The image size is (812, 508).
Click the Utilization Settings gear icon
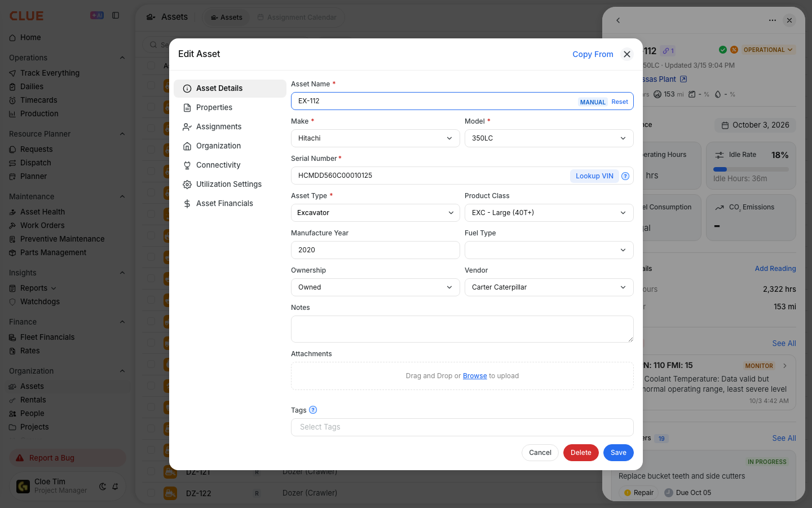[187, 185]
